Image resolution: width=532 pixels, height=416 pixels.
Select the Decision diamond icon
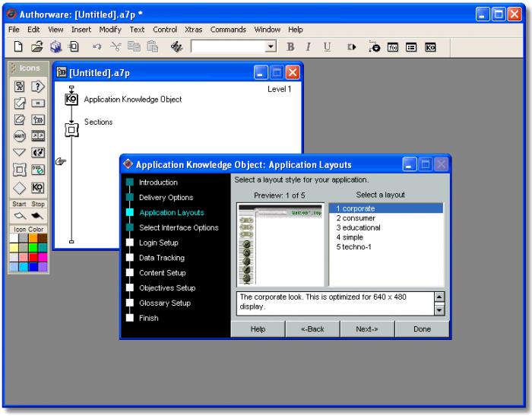(x=19, y=188)
